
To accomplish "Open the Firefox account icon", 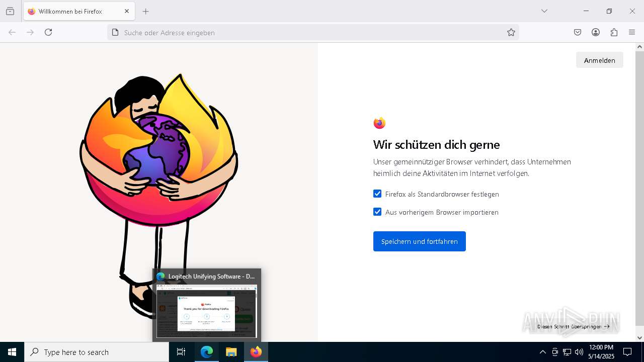I will point(596,32).
